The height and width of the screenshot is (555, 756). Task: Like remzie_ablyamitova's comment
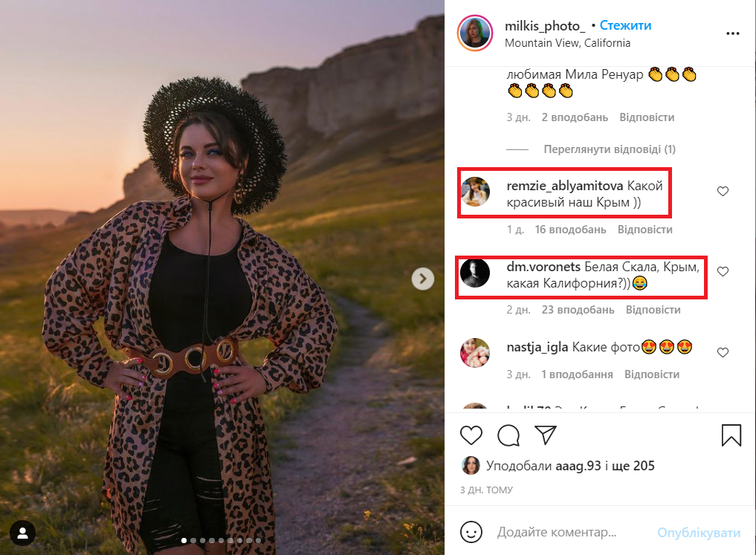point(723,192)
